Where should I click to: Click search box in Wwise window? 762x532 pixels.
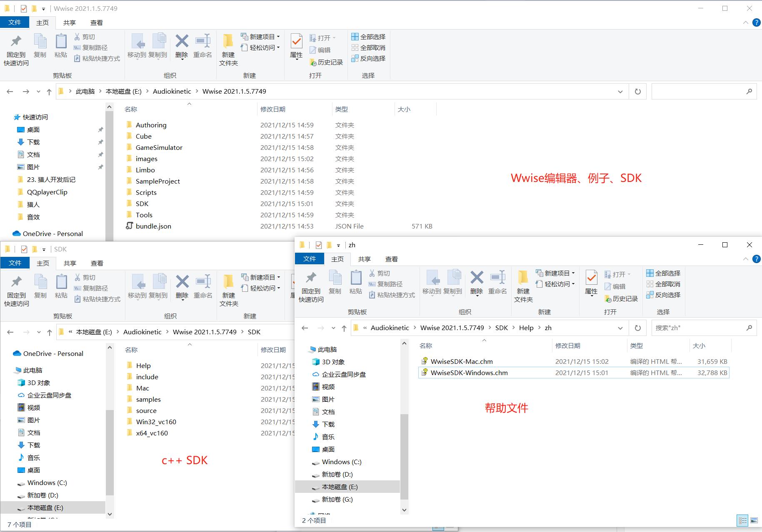coord(704,92)
